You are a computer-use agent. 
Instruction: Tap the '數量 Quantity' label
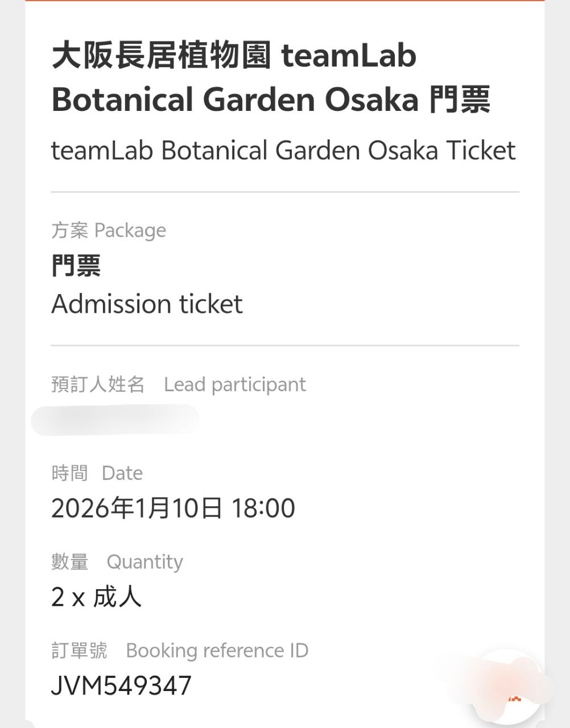[117, 562]
